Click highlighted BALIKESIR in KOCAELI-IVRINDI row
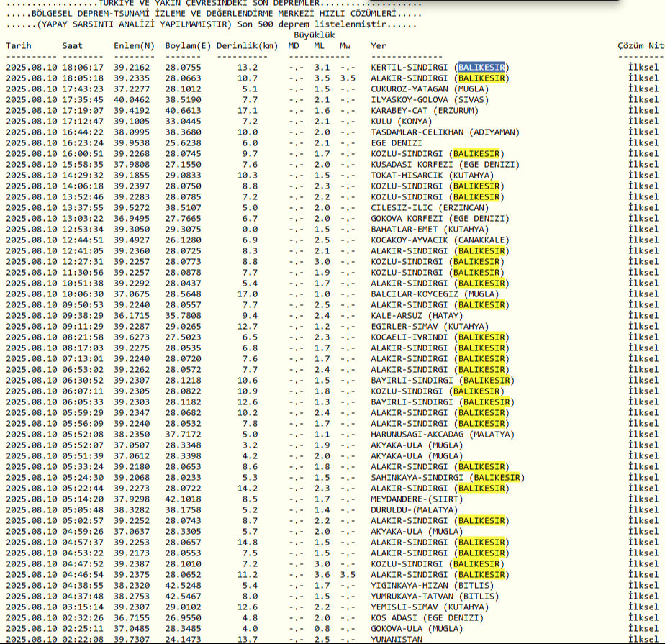Screen dimensions: 665x644 coord(481,337)
